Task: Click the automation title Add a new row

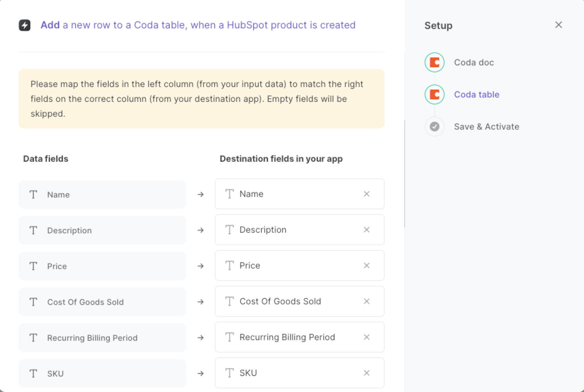Action: (198, 25)
